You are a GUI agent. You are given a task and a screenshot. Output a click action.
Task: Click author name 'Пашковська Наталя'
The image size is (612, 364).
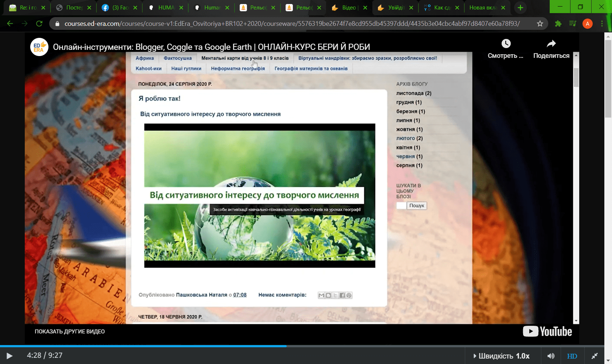coord(201,295)
